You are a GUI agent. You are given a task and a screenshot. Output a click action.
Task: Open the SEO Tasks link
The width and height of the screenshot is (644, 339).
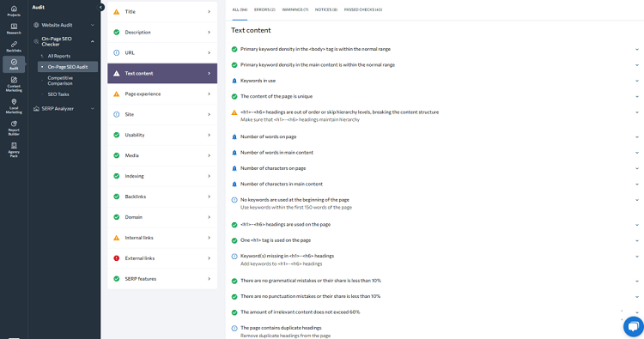(x=58, y=94)
